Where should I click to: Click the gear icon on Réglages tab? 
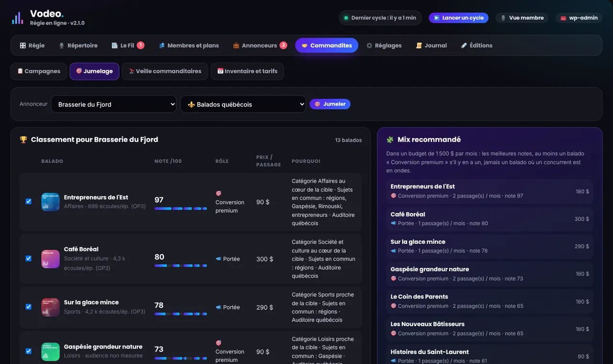tap(369, 45)
